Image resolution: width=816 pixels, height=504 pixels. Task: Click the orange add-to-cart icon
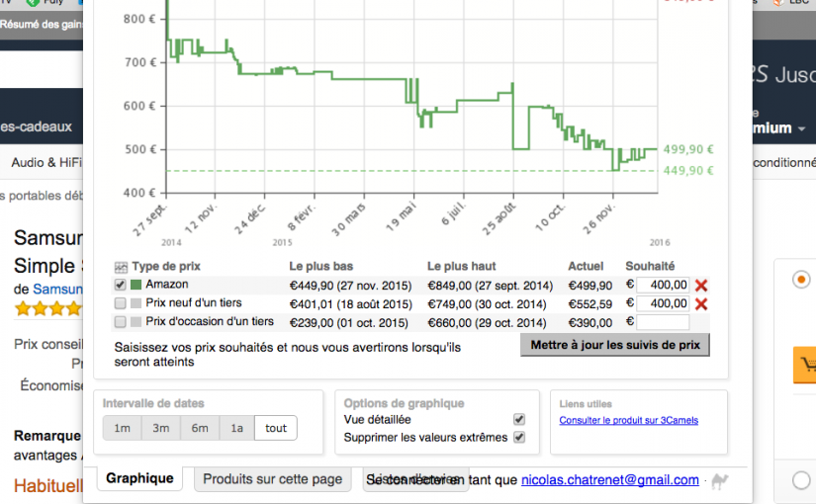805,365
